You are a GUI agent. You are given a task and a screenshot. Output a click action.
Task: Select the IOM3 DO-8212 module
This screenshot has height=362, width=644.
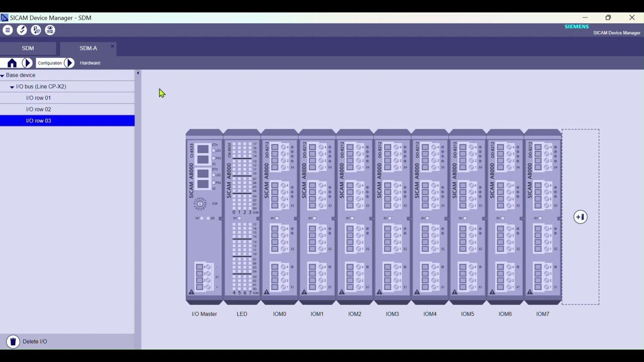(x=392, y=217)
